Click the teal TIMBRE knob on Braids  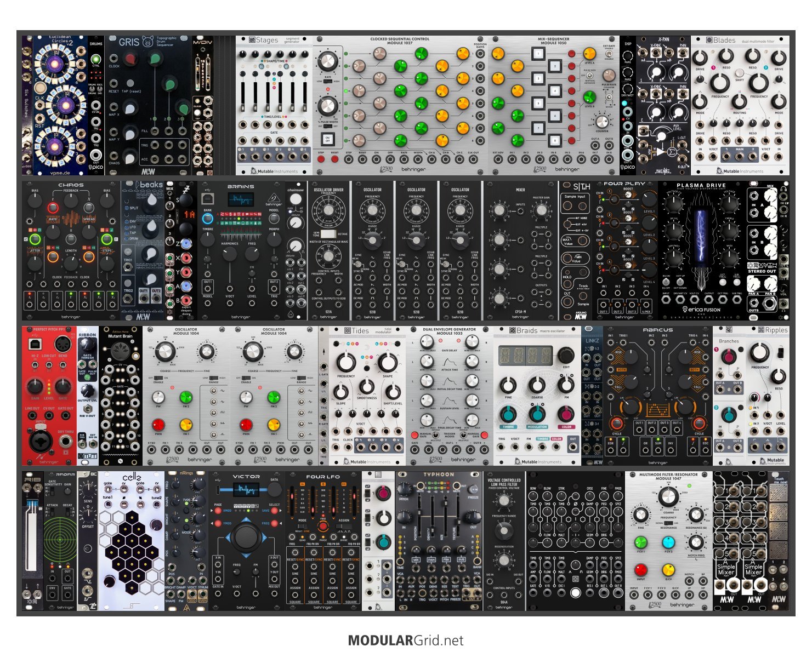[x=508, y=414]
